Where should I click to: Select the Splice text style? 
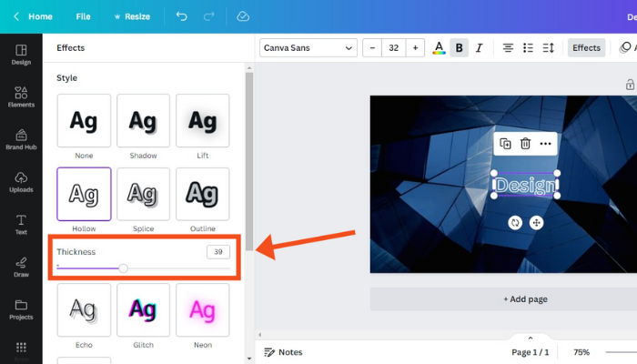pyautogui.click(x=143, y=194)
